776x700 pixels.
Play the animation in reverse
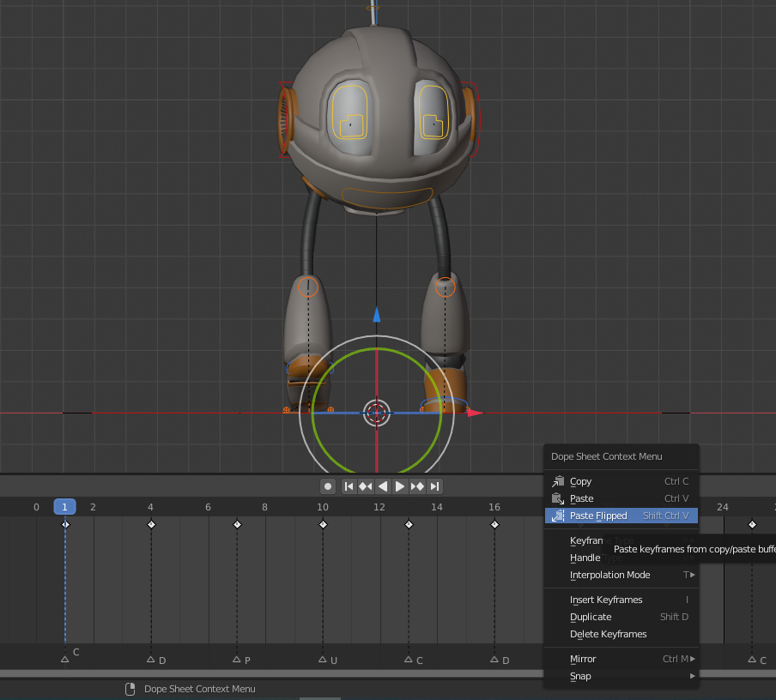[x=383, y=486]
